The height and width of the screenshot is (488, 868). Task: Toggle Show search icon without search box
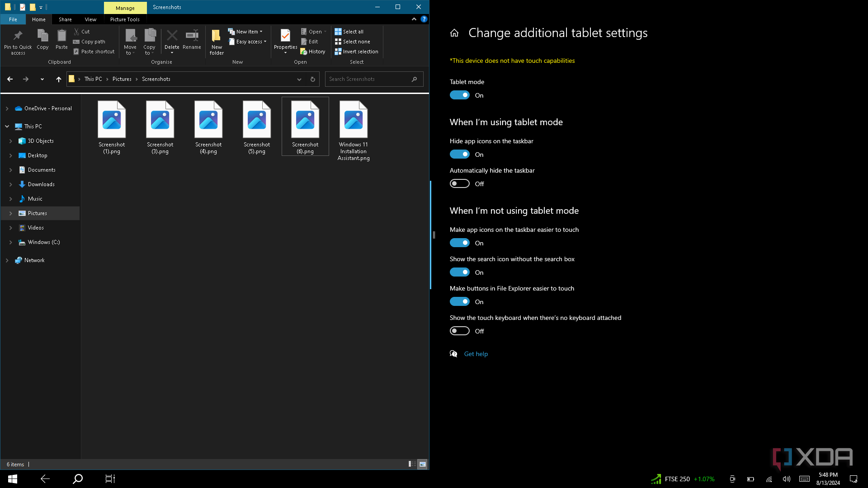(460, 272)
